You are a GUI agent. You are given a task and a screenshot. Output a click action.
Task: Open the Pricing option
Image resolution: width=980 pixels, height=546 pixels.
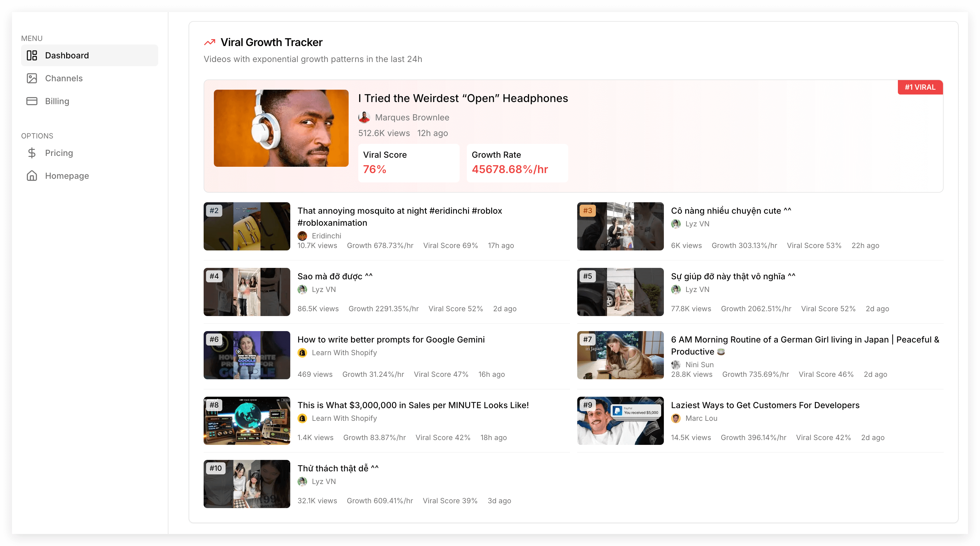coord(59,153)
